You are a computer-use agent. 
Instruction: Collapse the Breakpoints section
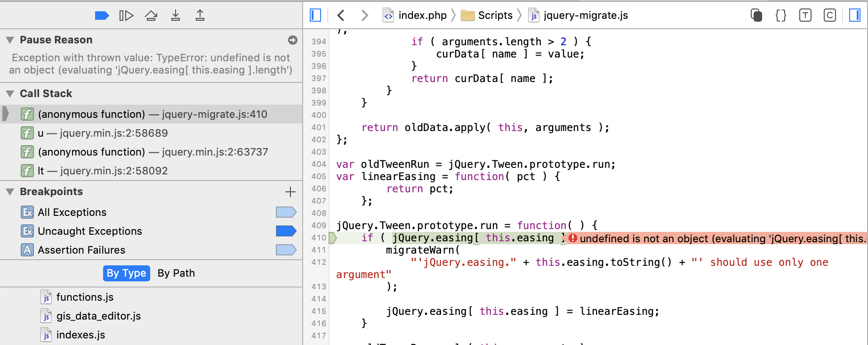(10, 192)
